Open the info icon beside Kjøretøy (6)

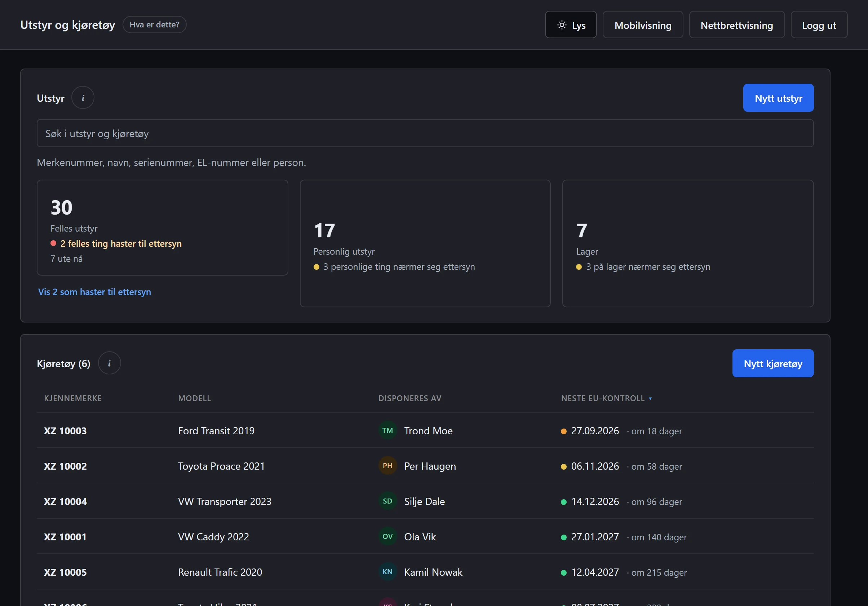(x=109, y=364)
